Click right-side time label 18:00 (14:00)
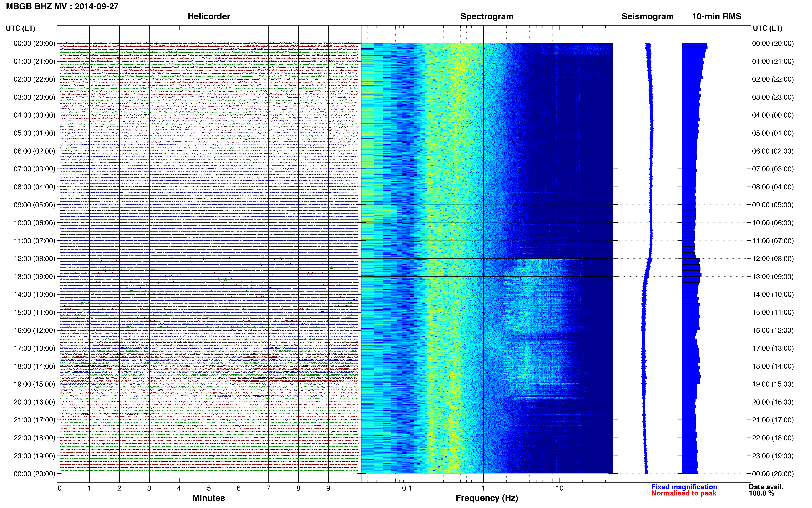This screenshot has width=812, height=508. pos(773,366)
